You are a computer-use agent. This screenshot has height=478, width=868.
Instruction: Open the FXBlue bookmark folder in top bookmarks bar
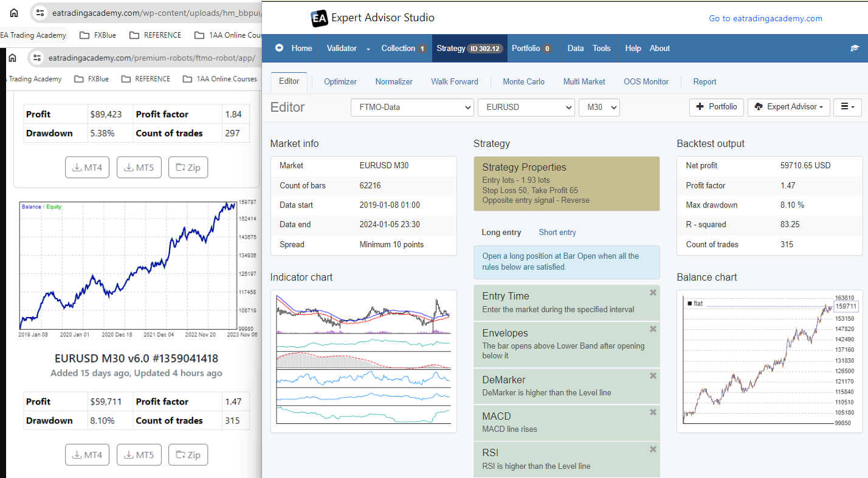tap(98, 35)
